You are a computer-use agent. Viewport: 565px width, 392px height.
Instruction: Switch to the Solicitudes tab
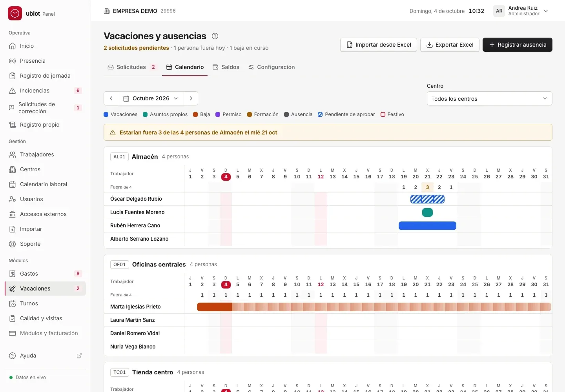[132, 67]
